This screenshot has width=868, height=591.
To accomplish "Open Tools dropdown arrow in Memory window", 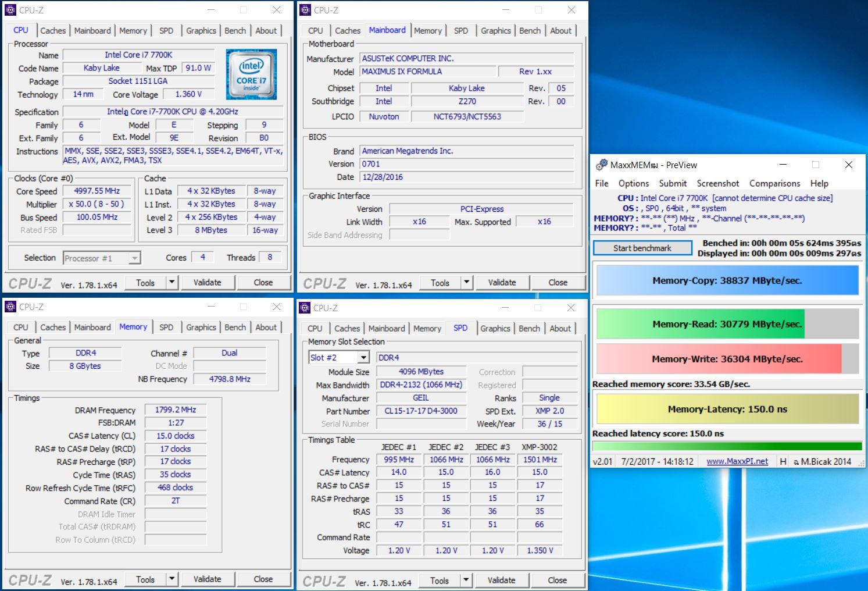I will (x=172, y=579).
